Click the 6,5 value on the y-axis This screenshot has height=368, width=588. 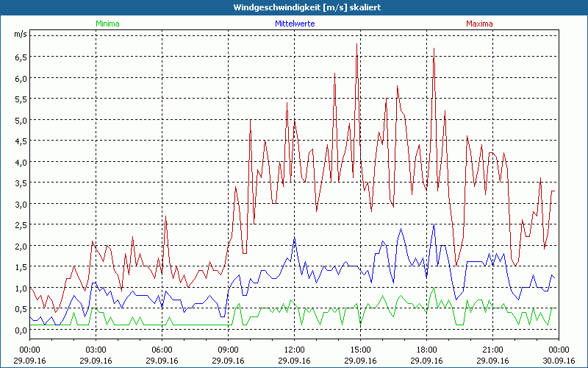21,57
